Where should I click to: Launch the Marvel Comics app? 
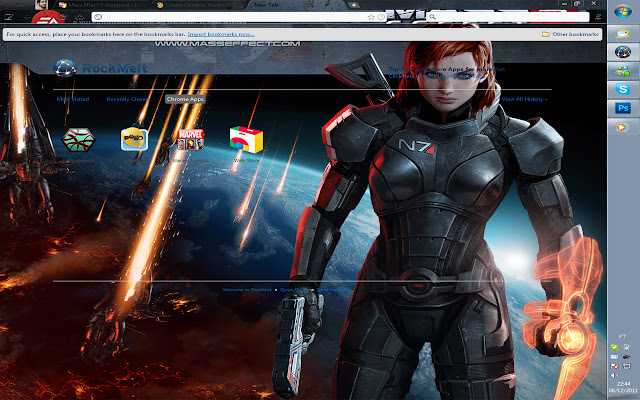191,140
